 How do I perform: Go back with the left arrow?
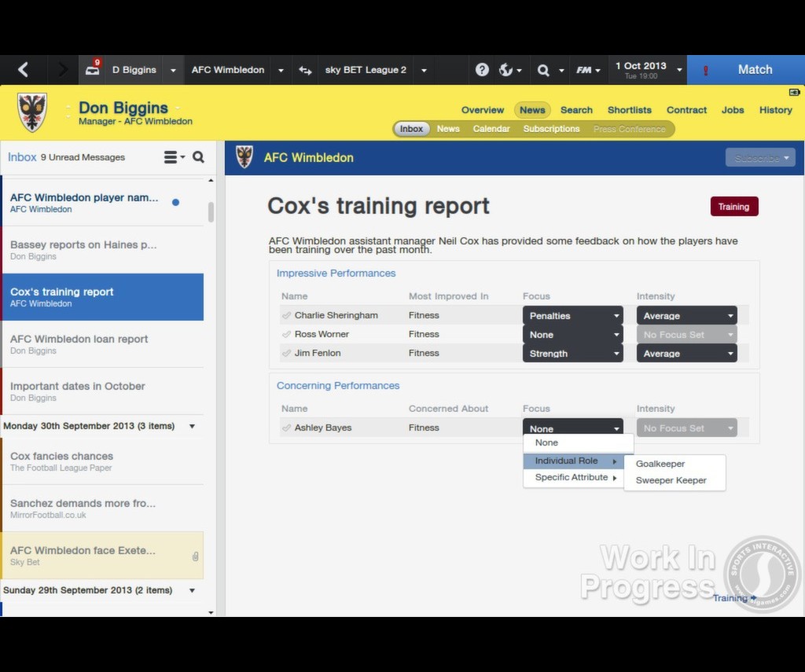(23, 69)
